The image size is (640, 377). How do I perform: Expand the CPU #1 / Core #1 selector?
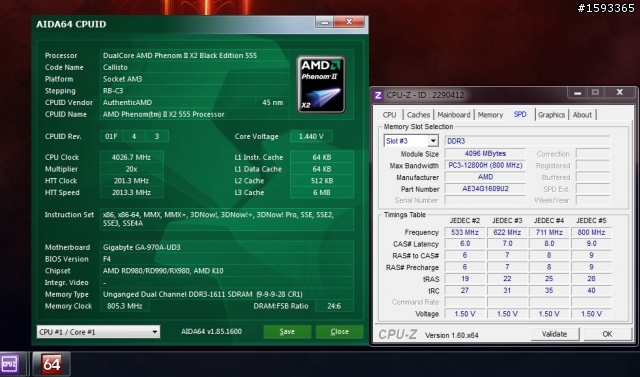tap(98, 332)
